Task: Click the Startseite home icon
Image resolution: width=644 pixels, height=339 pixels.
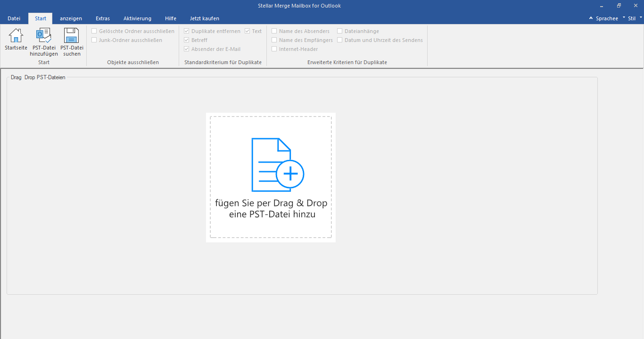Action: tap(16, 36)
